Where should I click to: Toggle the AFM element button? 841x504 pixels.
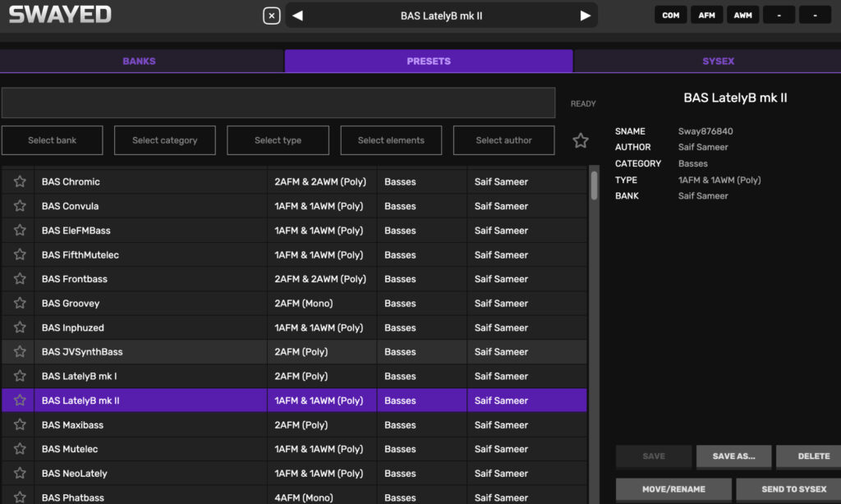(x=706, y=16)
